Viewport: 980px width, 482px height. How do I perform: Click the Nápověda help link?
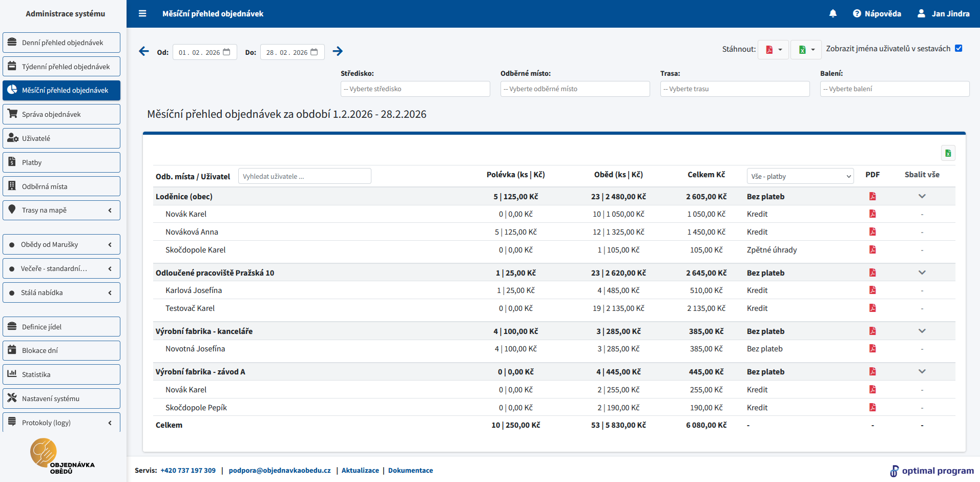coord(877,14)
